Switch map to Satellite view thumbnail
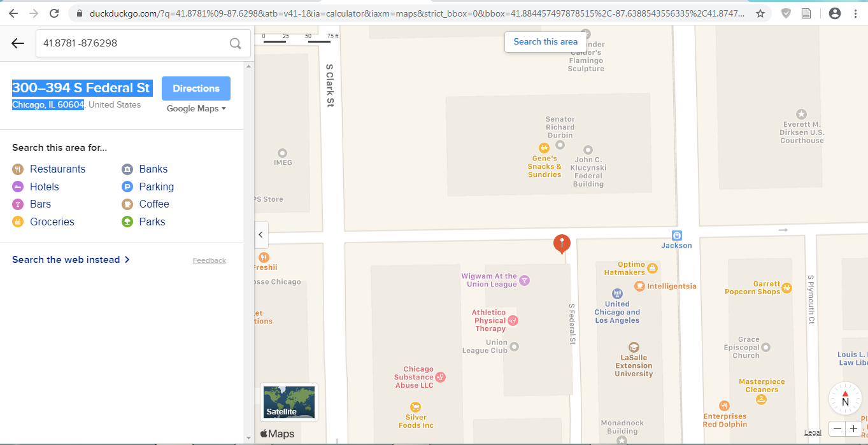This screenshot has height=445, width=868. [x=289, y=402]
